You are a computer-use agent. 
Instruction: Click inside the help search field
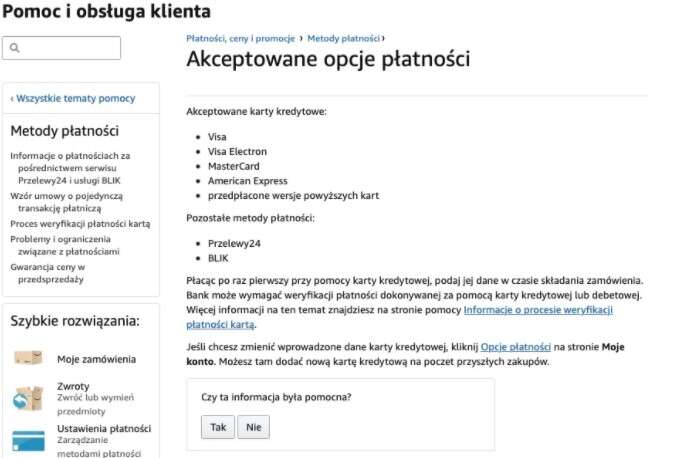[x=70, y=48]
